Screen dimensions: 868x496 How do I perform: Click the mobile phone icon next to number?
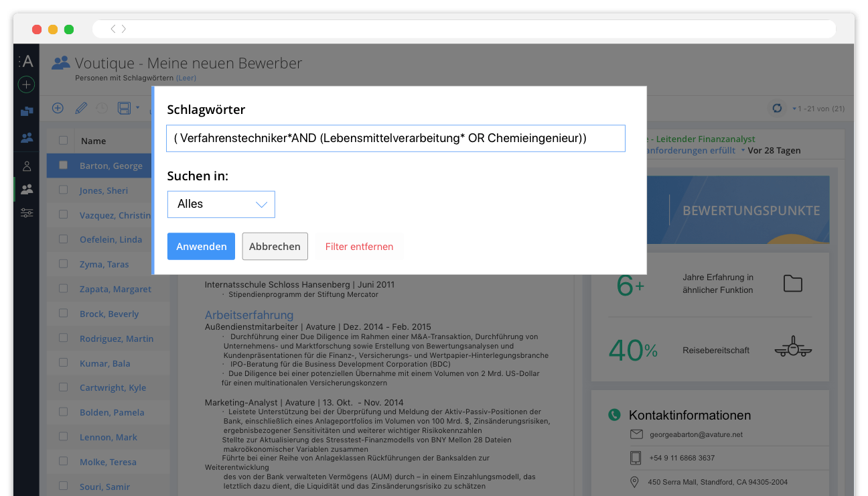tap(636, 458)
